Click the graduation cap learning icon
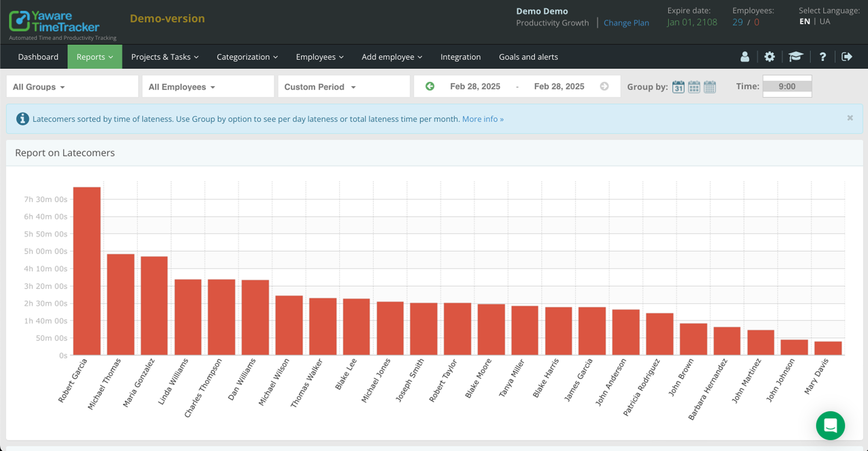 pos(796,57)
